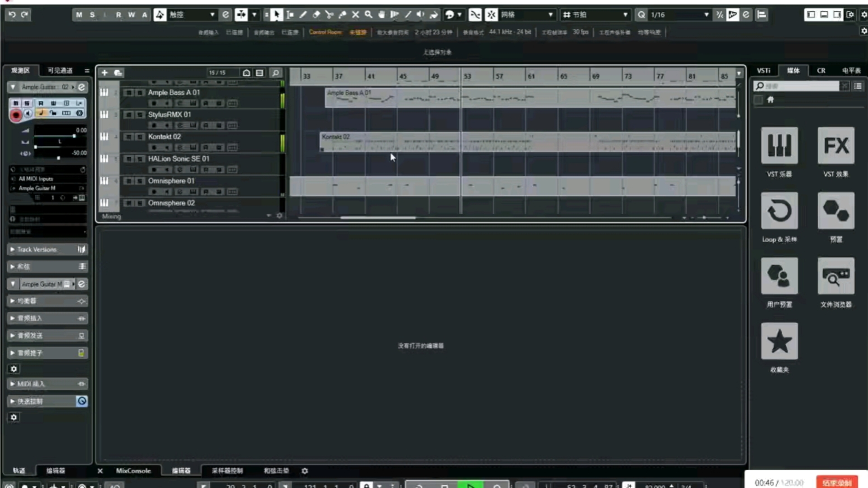Select the Play speaker tool
The width and height of the screenshot is (868, 488).
(420, 15)
